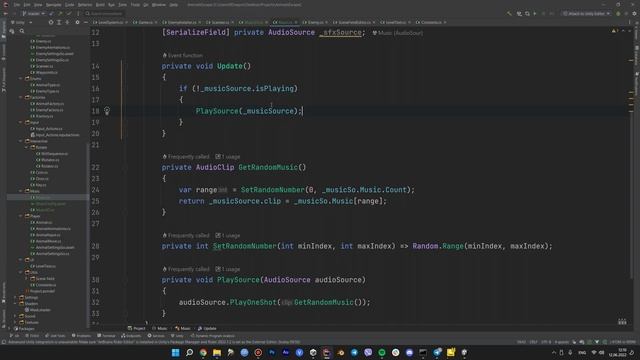Select LevelText.cs in project tree
The image size is (640, 360).
(43, 266)
